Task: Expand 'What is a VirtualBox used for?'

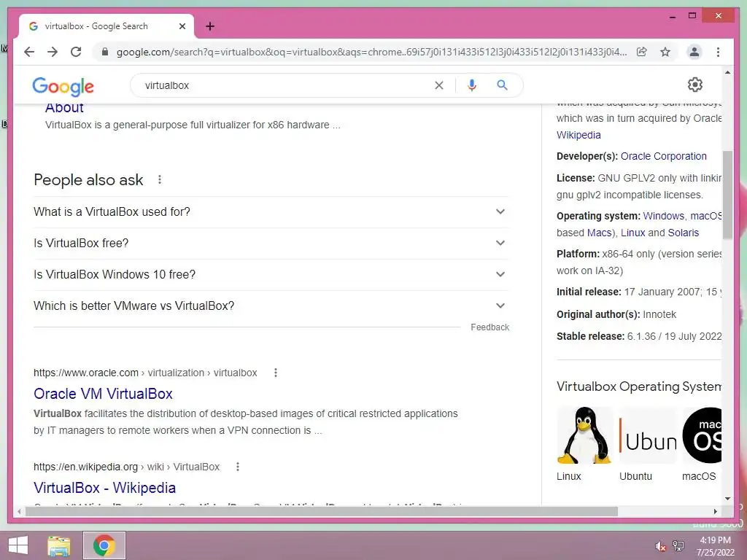Action: point(271,212)
